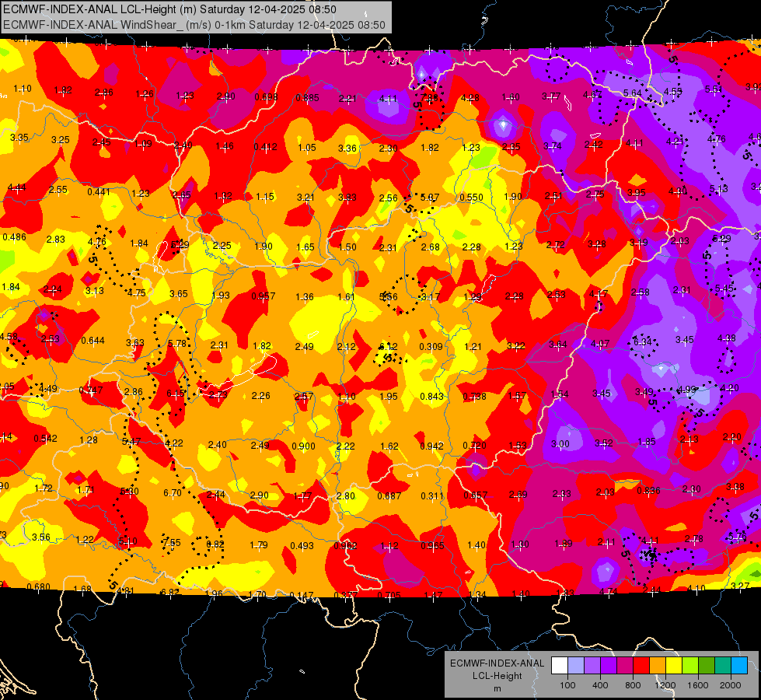761x700 pixels.
Task: Click wind shear value 0.957
Action: tap(264, 296)
